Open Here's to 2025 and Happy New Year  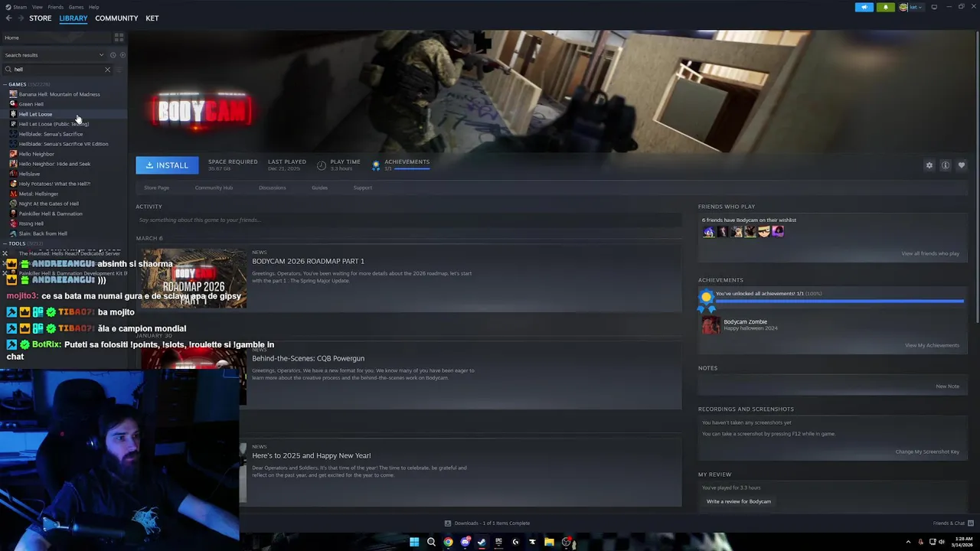pos(311,455)
